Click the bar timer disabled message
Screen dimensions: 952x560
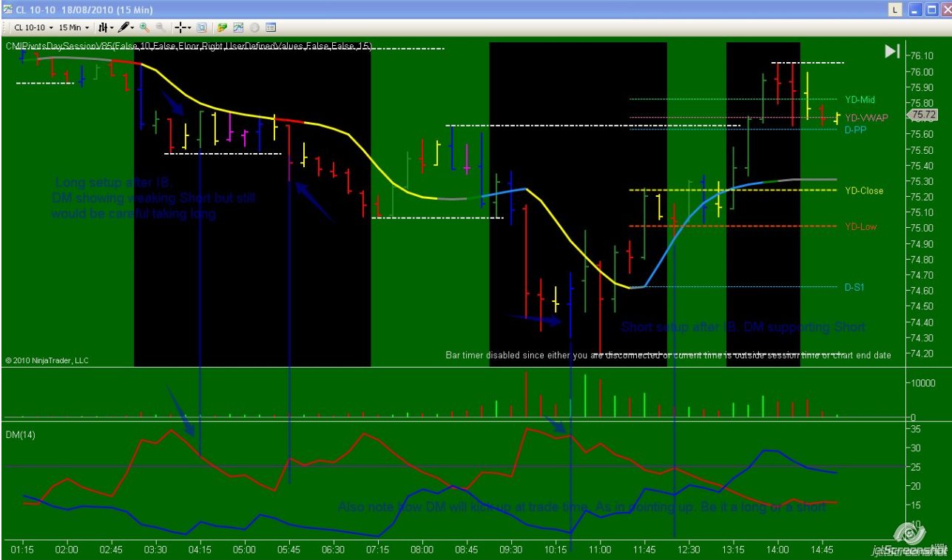(668, 355)
